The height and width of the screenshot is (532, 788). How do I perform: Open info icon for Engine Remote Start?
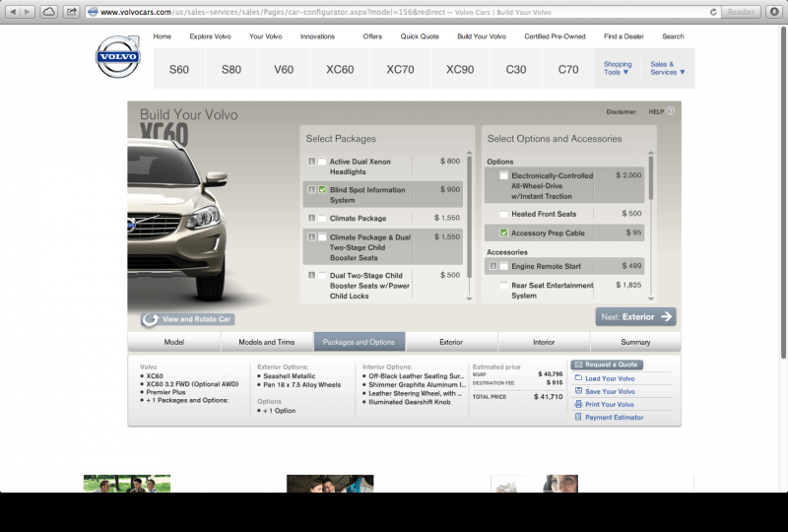pos(493,265)
